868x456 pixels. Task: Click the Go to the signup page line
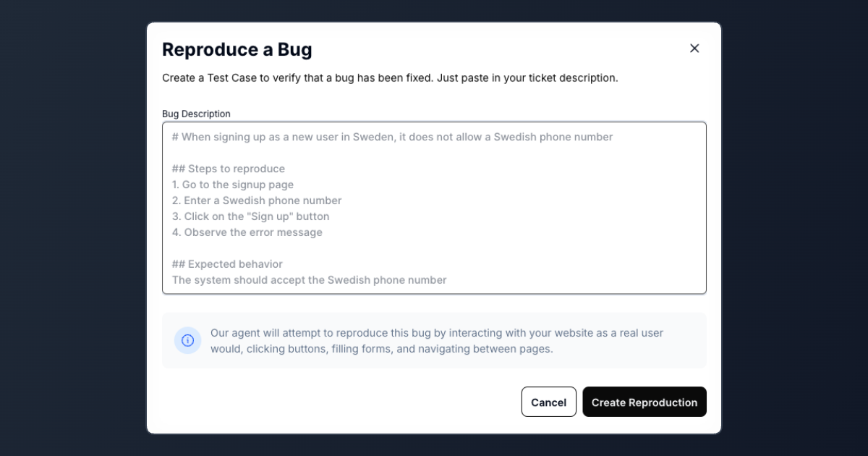pyautogui.click(x=233, y=185)
